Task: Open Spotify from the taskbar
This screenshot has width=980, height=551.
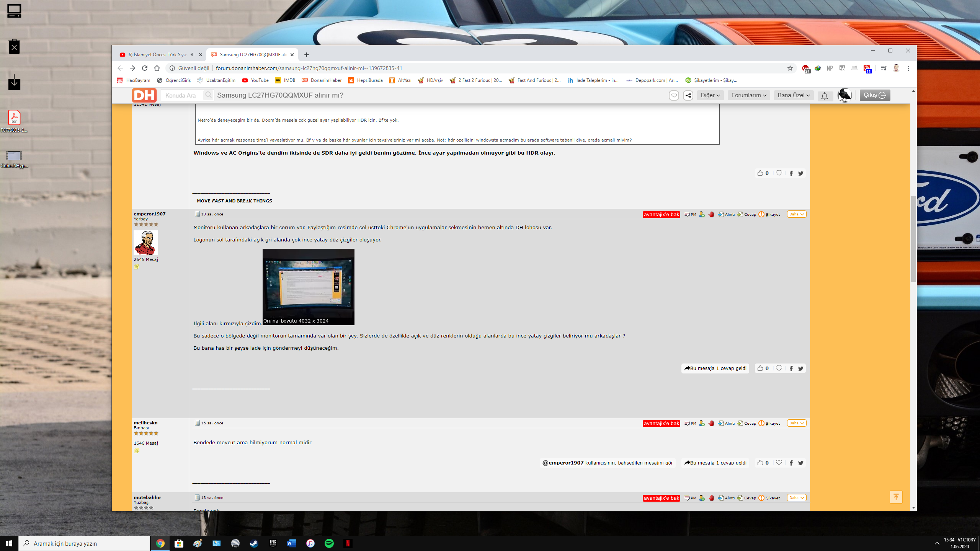Action: tap(329, 543)
